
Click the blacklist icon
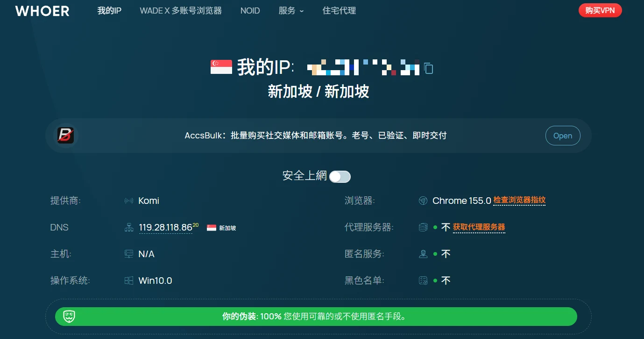pyautogui.click(x=423, y=281)
